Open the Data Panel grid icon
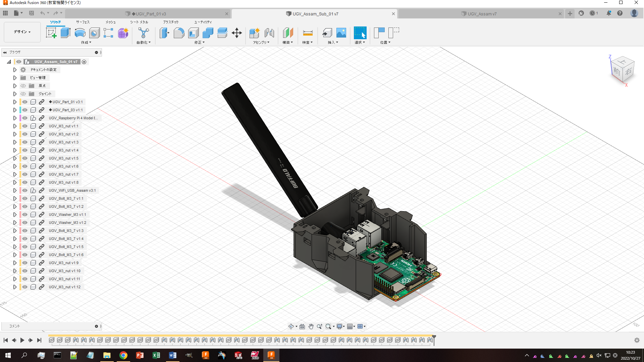The width and height of the screenshot is (644, 362). point(5,13)
